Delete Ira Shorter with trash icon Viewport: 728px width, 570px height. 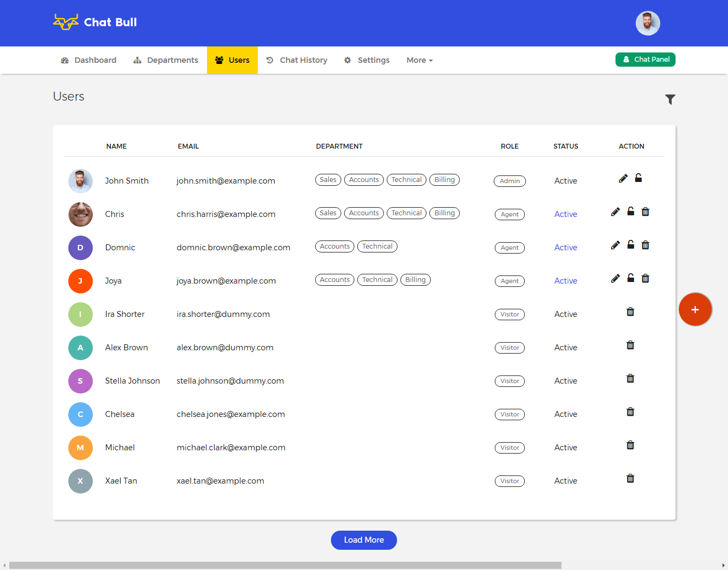630,312
